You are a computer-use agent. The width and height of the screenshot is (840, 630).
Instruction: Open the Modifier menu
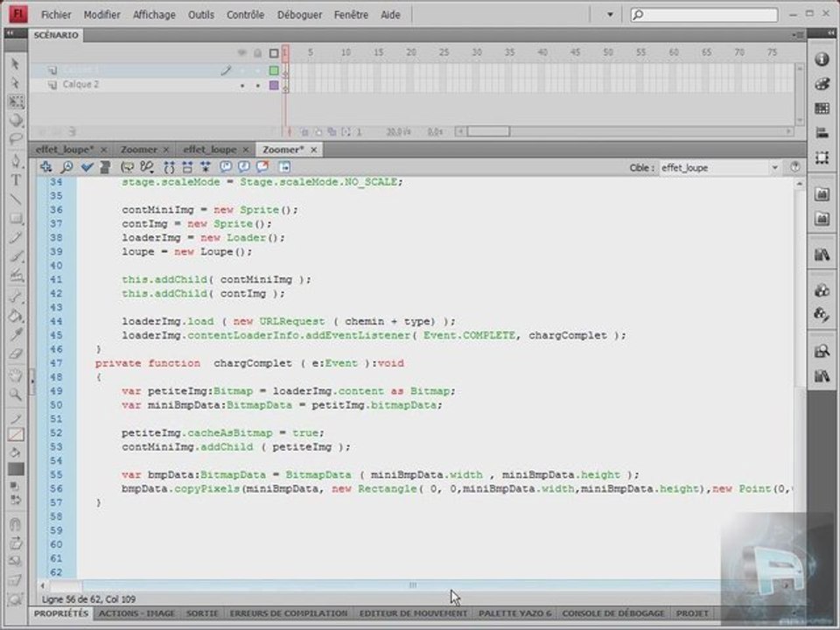point(101,15)
